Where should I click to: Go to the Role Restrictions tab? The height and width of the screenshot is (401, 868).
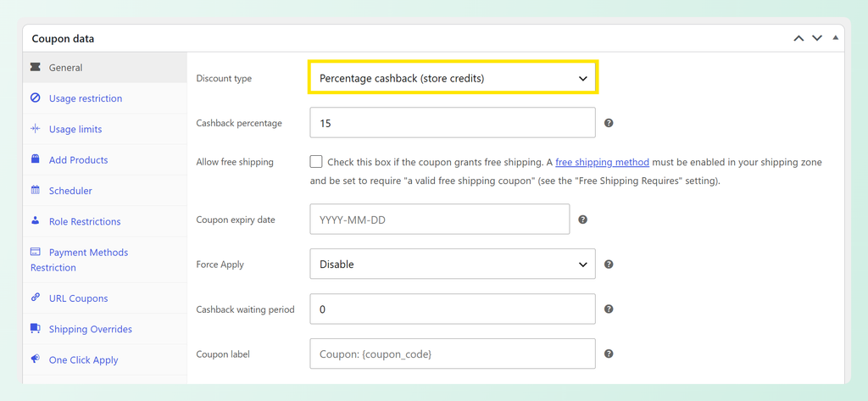point(104,221)
